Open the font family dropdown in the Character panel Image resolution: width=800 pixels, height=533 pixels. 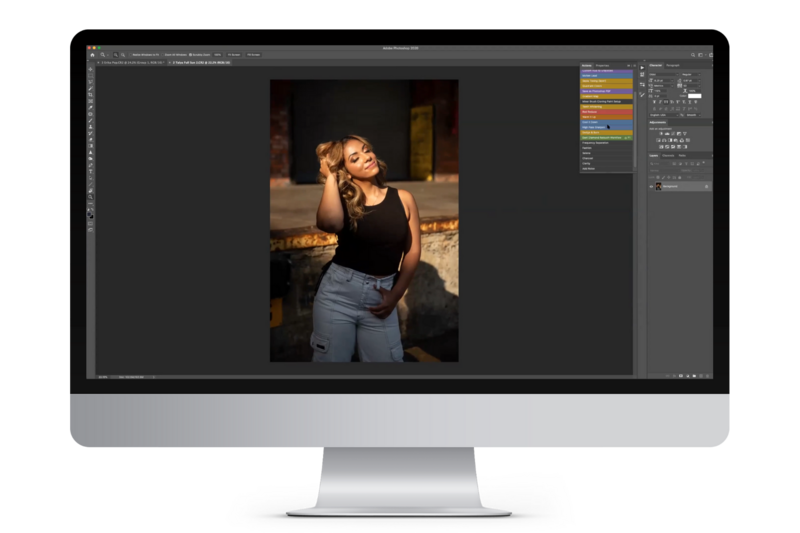click(x=663, y=74)
